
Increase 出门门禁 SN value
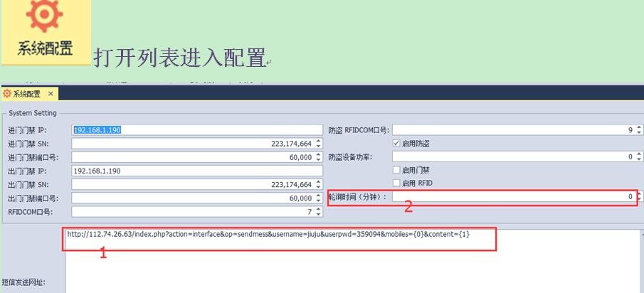click(x=319, y=182)
